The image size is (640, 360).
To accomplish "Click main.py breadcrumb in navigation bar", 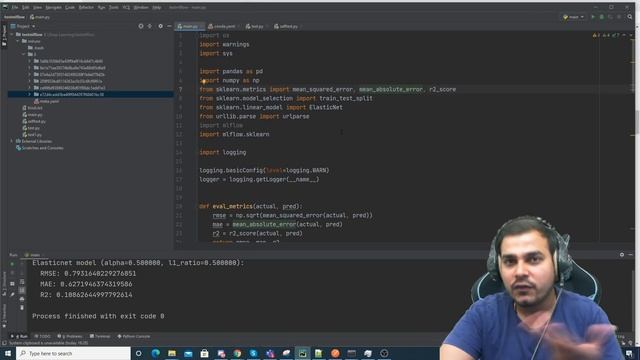I will click(40, 17).
